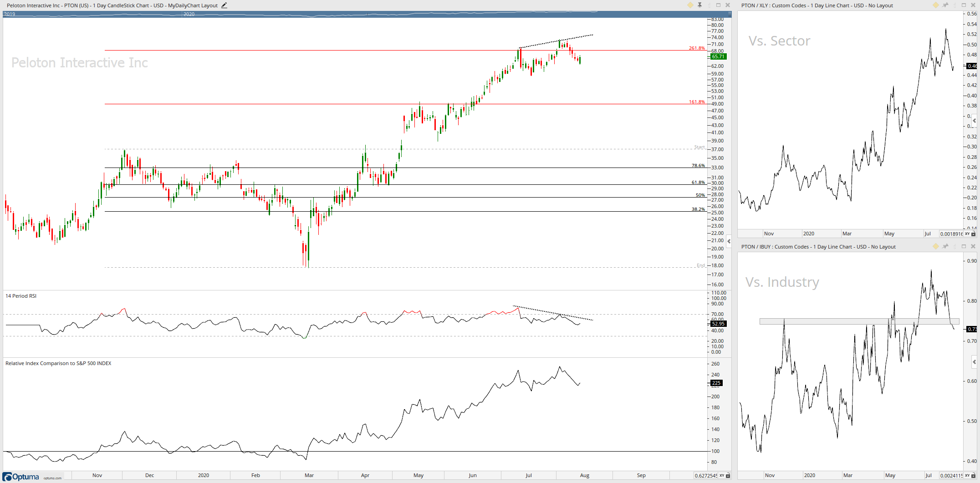The height and width of the screenshot is (483, 980).
Task: Toggle the pin icon on Peloton chart header
Action: tap(700, 5)
